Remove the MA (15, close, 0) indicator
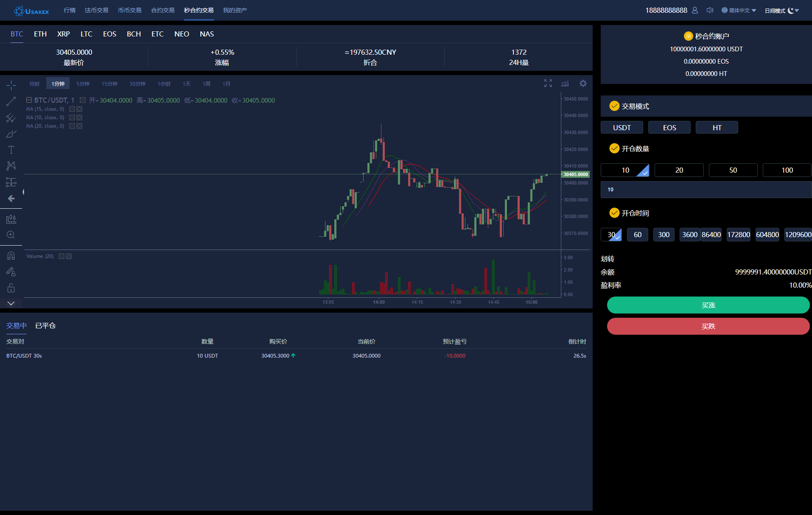The height and width of the screenshot is (515, 812). pos(79,109)
